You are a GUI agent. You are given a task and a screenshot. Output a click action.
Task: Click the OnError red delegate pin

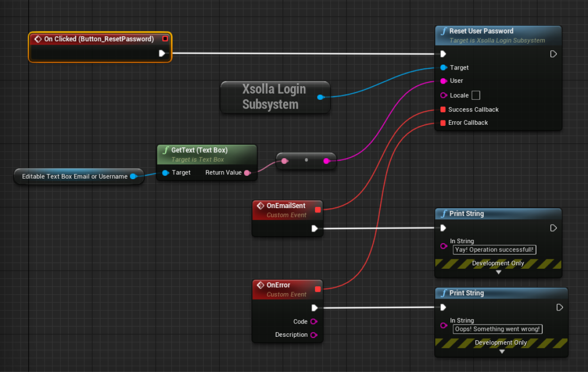(318, 289)
